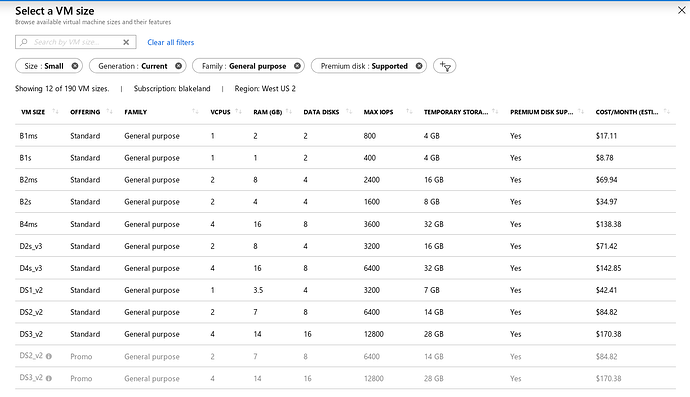Click the DATA DISKS column header
This screenshot has height=397, width=690.
pyautogui.click(x=321, y=112)
